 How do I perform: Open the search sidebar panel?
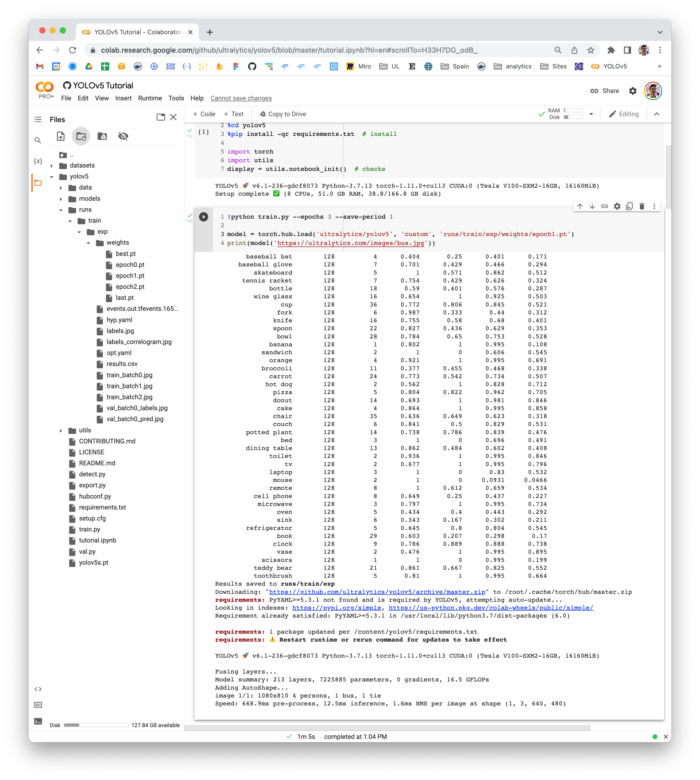pos(38,140)
